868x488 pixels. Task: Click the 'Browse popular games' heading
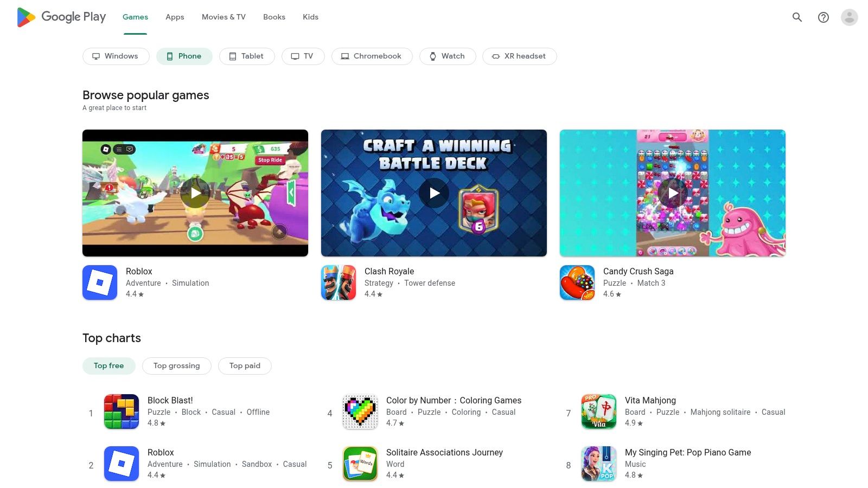tap(145, 95)
